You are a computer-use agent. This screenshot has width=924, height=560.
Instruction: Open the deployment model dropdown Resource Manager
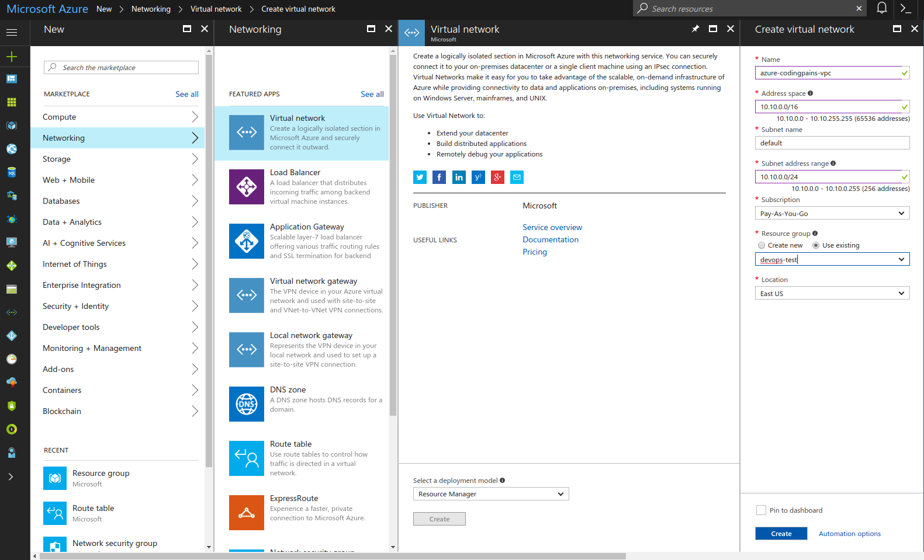pyautogui.click(x=491, y=494)
